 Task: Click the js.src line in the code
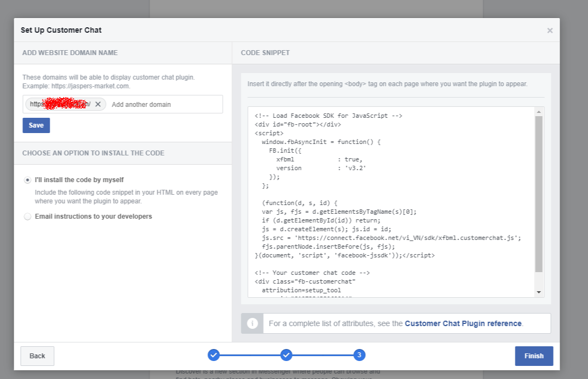click(391, 238)
